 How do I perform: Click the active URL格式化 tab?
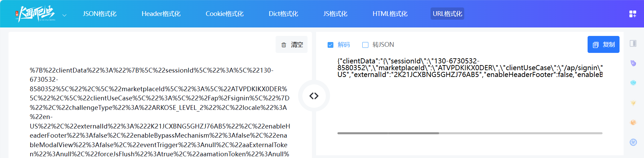(x=447, y=14)
